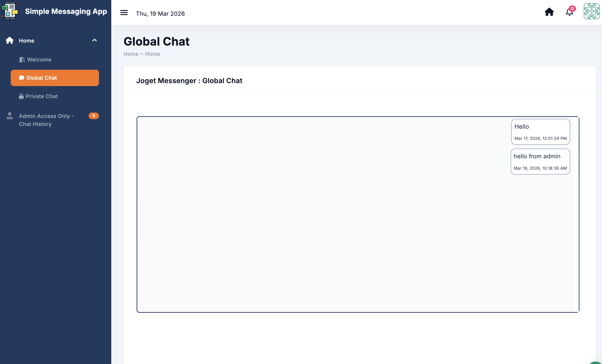602x364 pixels.
Task: Click the first Home breadcrumb link
Action: point(131,54)
